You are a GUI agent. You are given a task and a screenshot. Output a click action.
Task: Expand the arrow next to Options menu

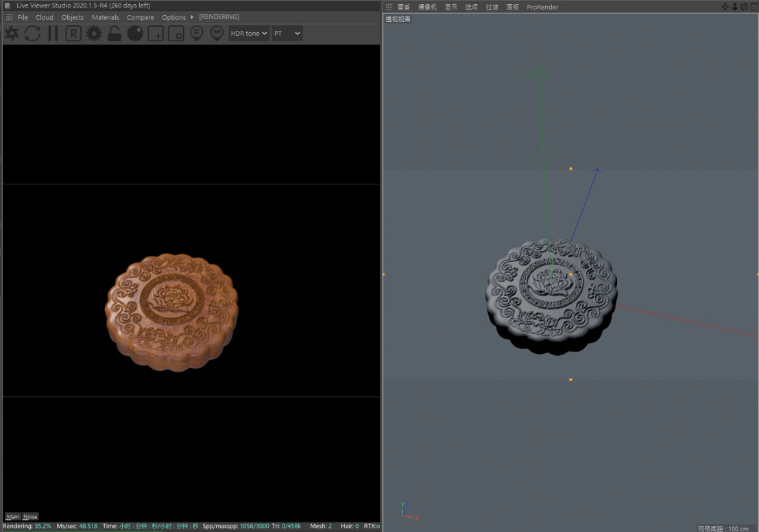[192, 17]
